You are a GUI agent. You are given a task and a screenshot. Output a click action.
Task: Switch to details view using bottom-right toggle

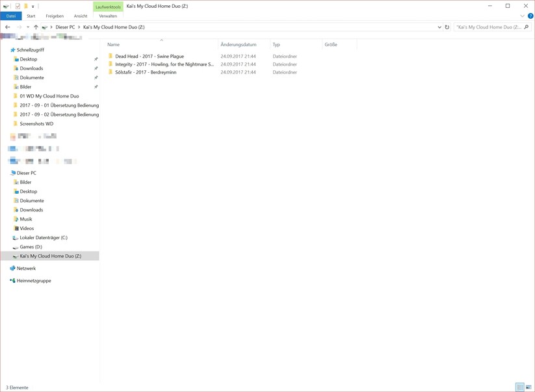pyautogui.click(x=520, y=387)
